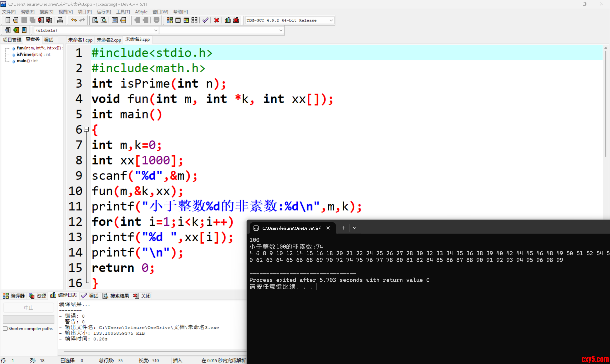Click the New file toolbar icon

pos(8,20)
